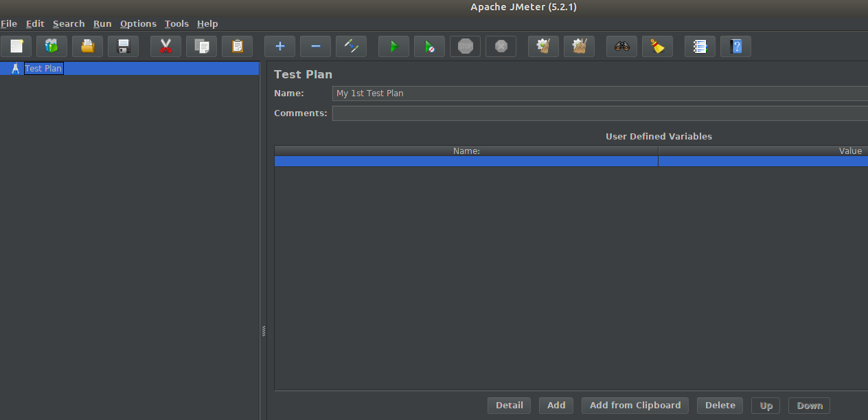Click the Toggle enable/disable icon
The image size is (868, 420).
pyautogui.click(x=351, y=47)
